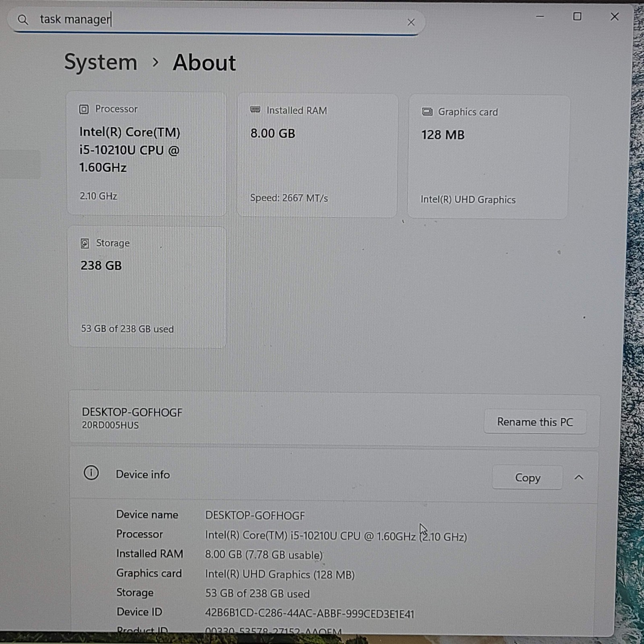Copy the device info
Image resolution: width=644 pixels, height=644 pixels.
point(527,477)
